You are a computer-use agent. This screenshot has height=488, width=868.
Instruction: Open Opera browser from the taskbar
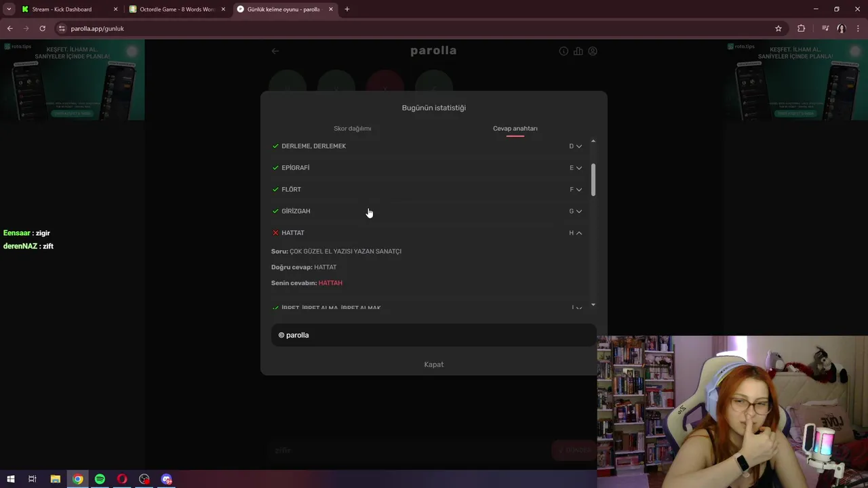coord(122,479)
